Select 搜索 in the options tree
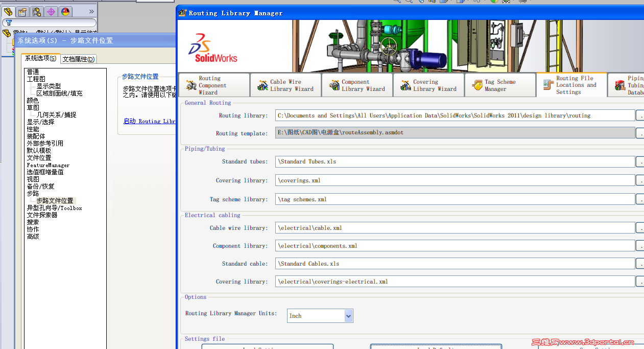The height and width of the screenshot is (349, 644). (33, 222)
